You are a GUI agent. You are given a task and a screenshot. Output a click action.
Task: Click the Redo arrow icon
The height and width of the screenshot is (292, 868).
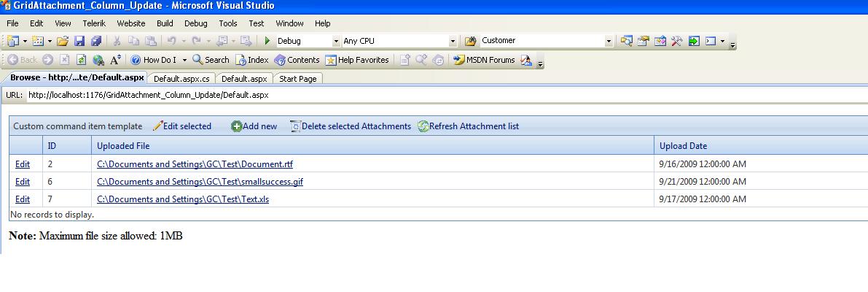click(x=196, y=41)
